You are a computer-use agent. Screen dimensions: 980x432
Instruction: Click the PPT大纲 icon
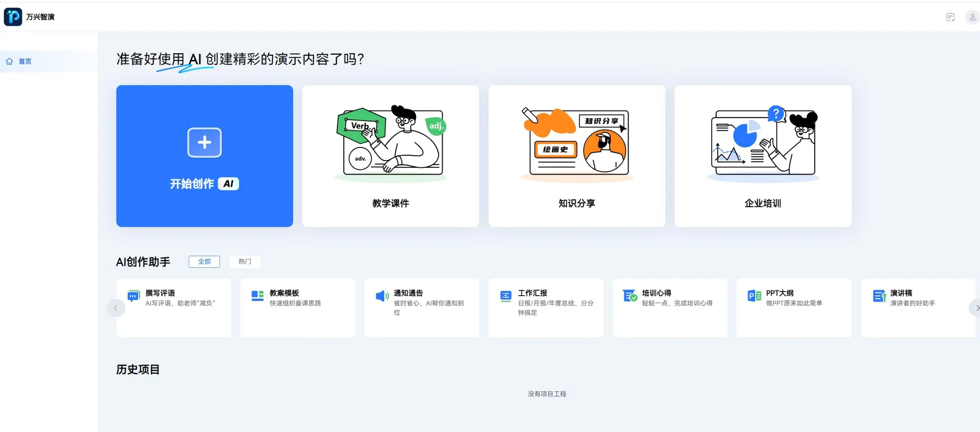753,295
